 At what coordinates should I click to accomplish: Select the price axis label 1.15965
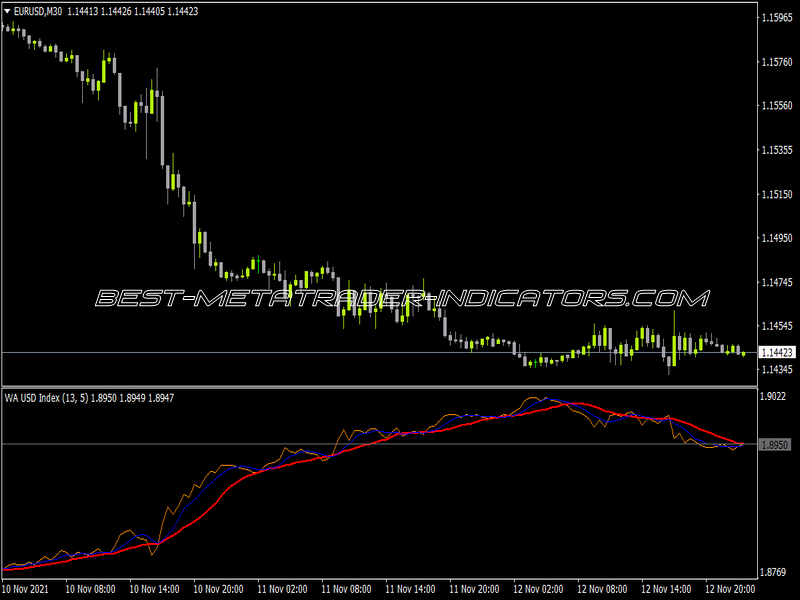coord(777,18)
